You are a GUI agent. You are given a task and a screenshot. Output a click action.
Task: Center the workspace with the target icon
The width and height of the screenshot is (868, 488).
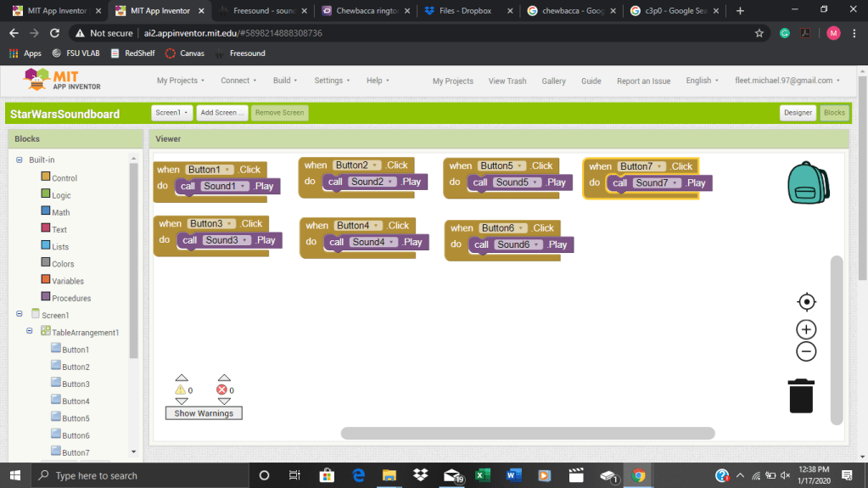(x=806, y=302)
